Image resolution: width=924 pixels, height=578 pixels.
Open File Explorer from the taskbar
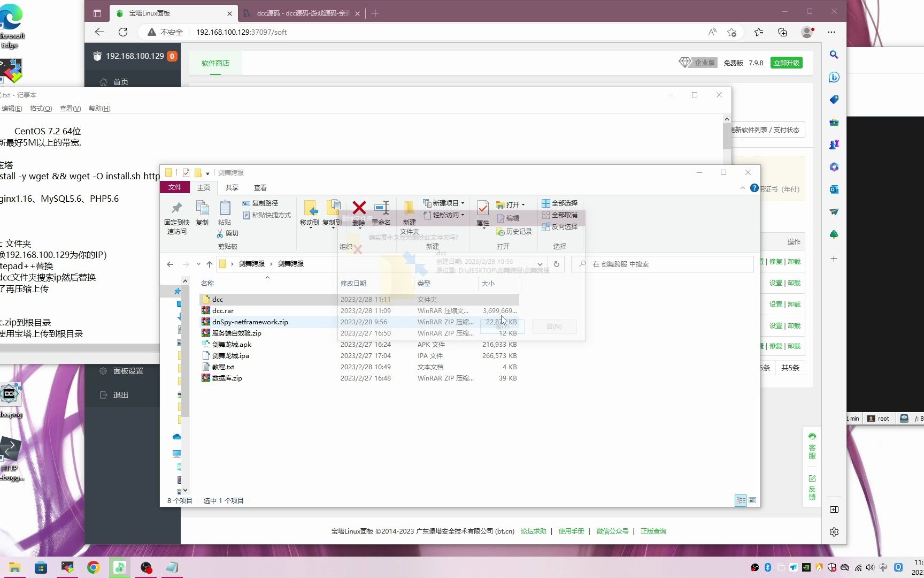14,567
